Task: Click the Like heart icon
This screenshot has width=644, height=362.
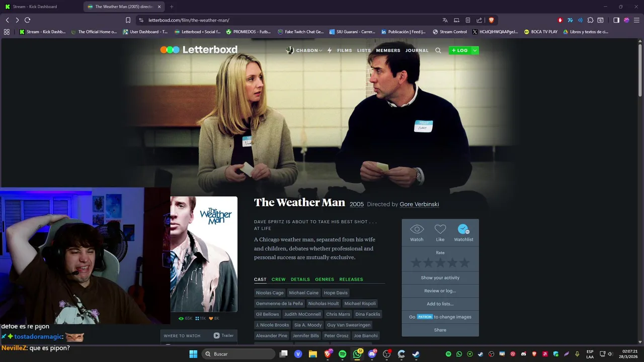Action: click(440, 229)
